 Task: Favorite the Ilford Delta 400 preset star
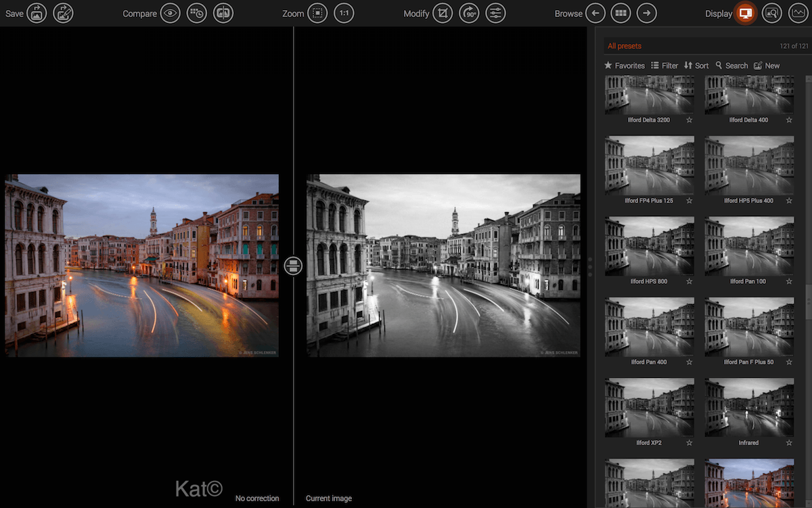tap(789, 120)
